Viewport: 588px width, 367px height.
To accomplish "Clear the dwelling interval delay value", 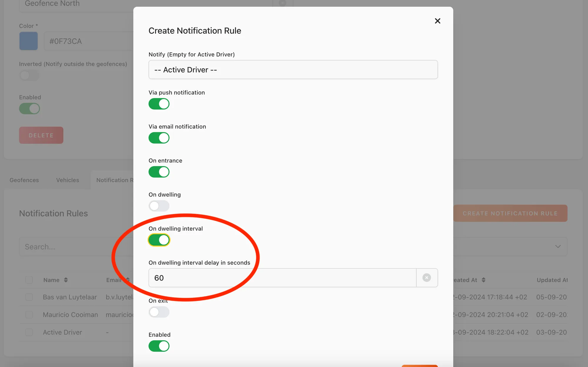I will click(x=427, y=278).
